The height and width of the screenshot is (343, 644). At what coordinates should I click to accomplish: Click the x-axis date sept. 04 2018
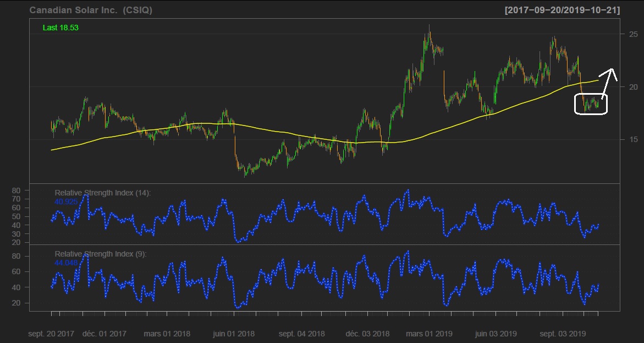click(301, 334)
